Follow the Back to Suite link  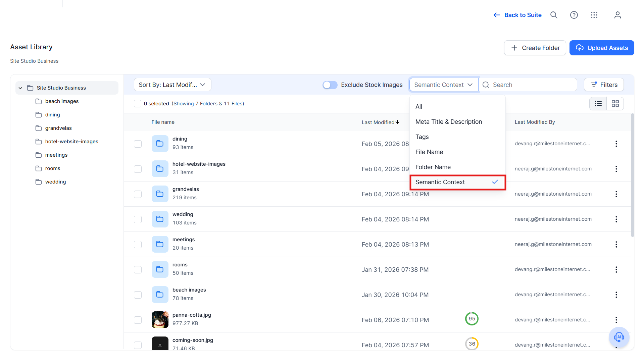click(x=517, y=15)
